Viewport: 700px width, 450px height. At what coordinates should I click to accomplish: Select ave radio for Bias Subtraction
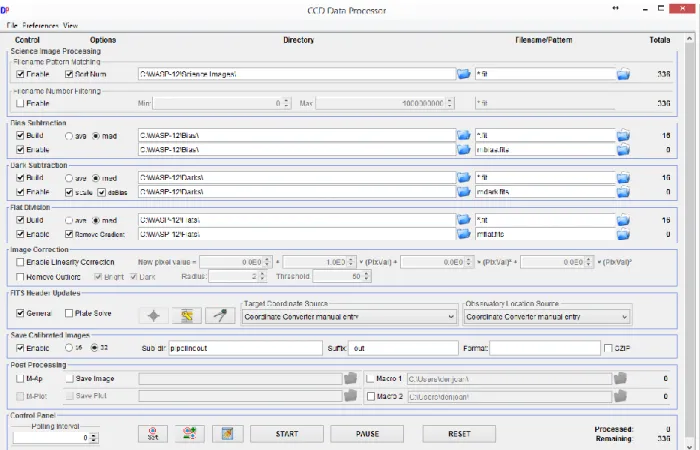tap(69, 136)
